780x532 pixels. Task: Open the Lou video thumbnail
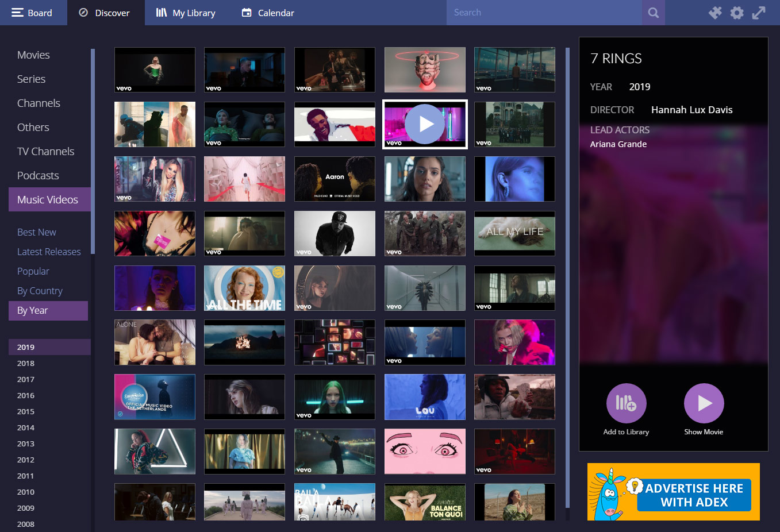[x=425, y=397]
